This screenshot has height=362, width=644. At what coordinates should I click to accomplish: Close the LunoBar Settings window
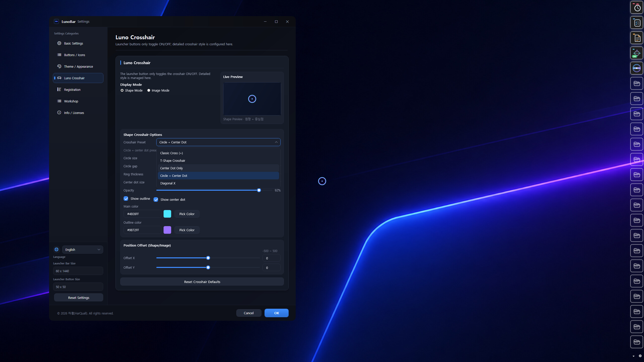[287, 22]
